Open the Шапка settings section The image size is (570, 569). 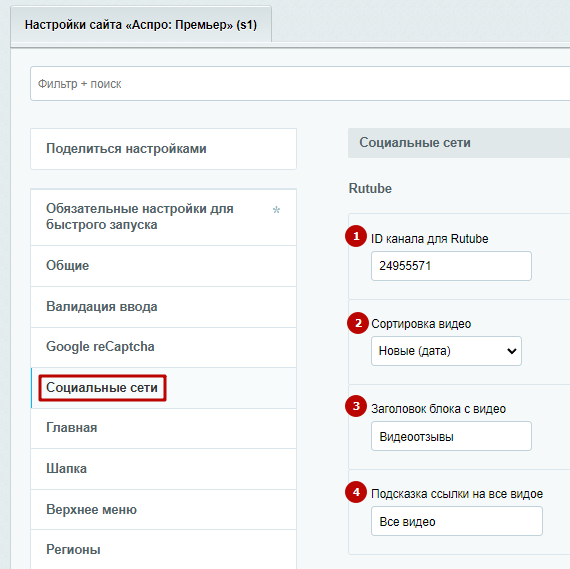pos(164,469)
